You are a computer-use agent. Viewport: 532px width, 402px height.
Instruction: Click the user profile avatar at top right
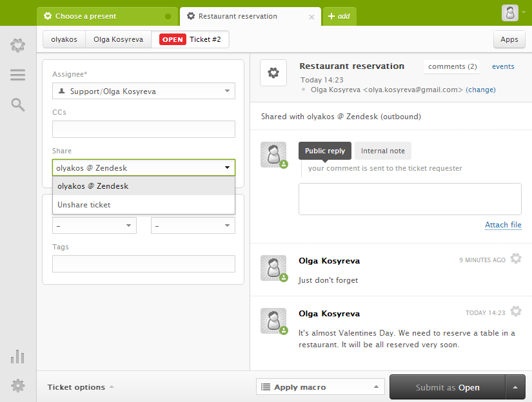click(510, 13)
